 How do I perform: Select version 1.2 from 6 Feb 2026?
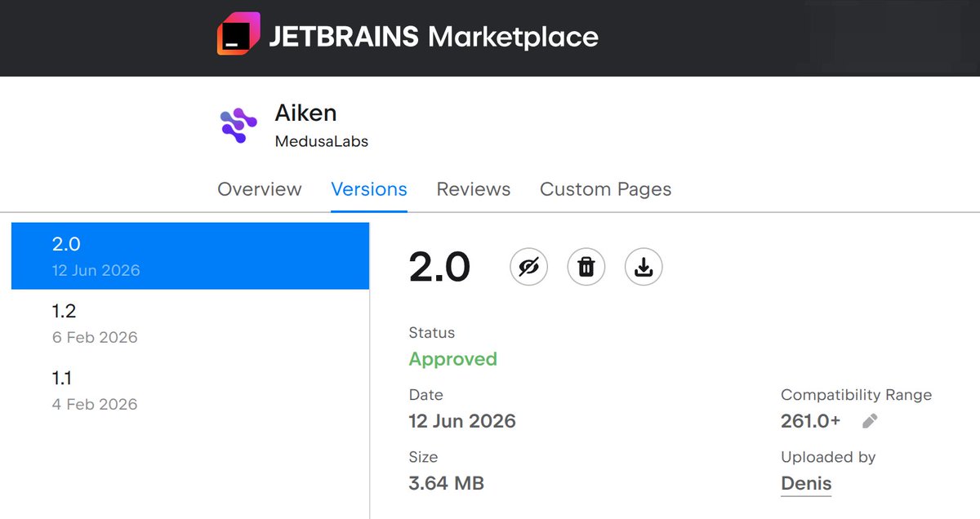(x=190, y=323)
